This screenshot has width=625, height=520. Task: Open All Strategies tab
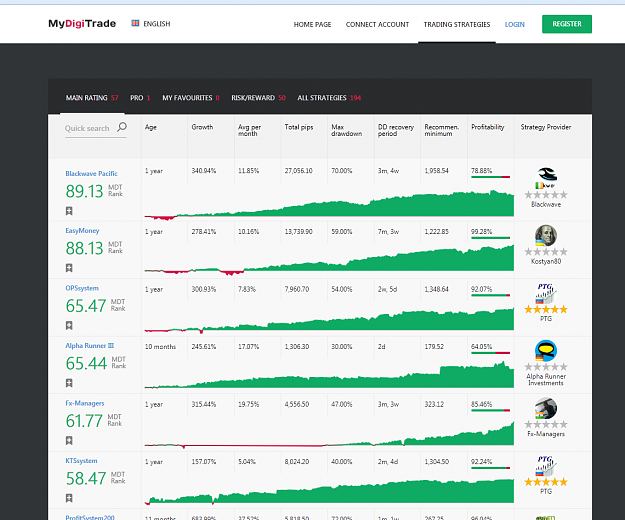click(329, 98)
